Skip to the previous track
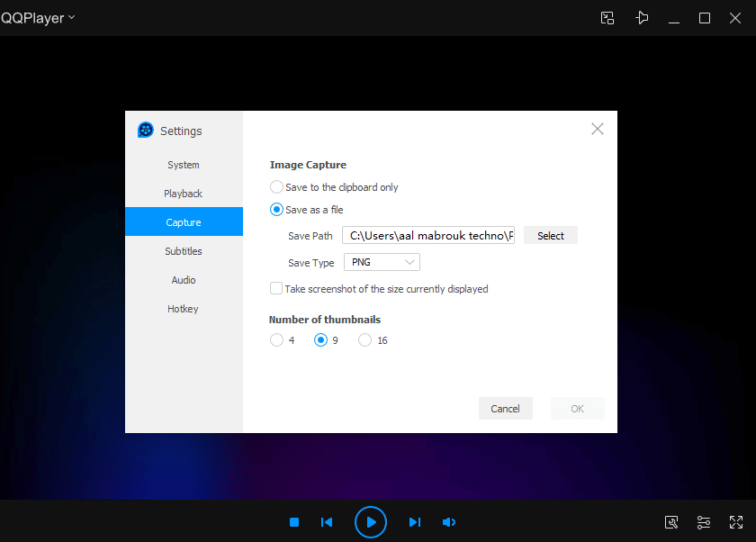The image size is (756, 542). 327,522
